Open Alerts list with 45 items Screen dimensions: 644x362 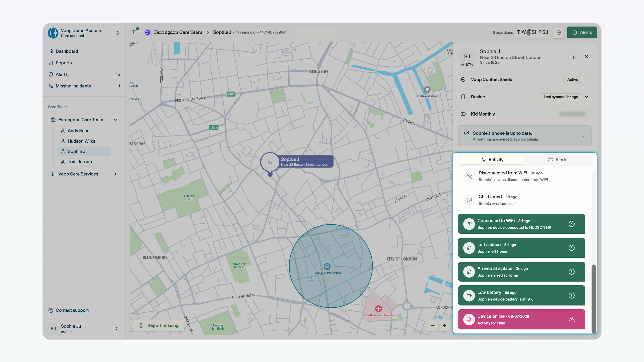click(84, 74)
